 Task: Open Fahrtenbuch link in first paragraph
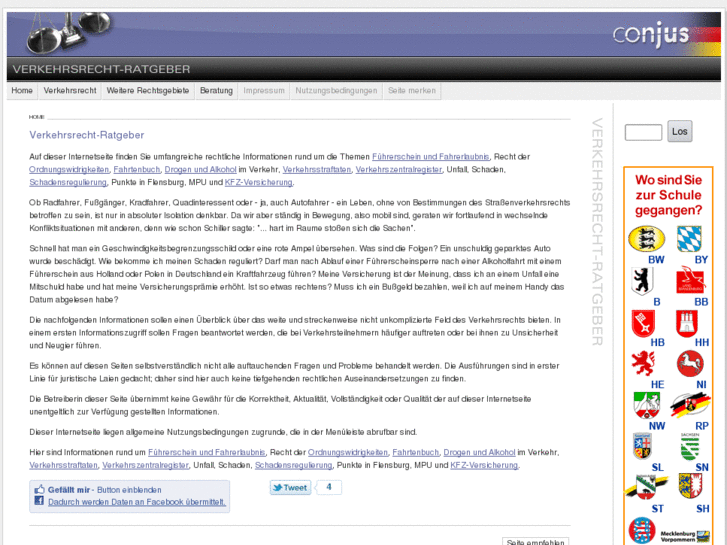click(x=137, y=170)
